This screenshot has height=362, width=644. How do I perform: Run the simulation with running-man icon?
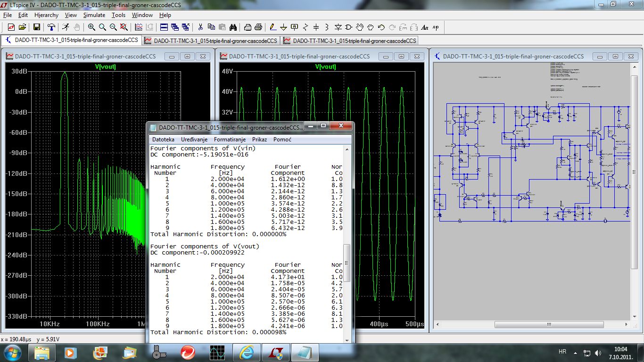pos(66,27)
